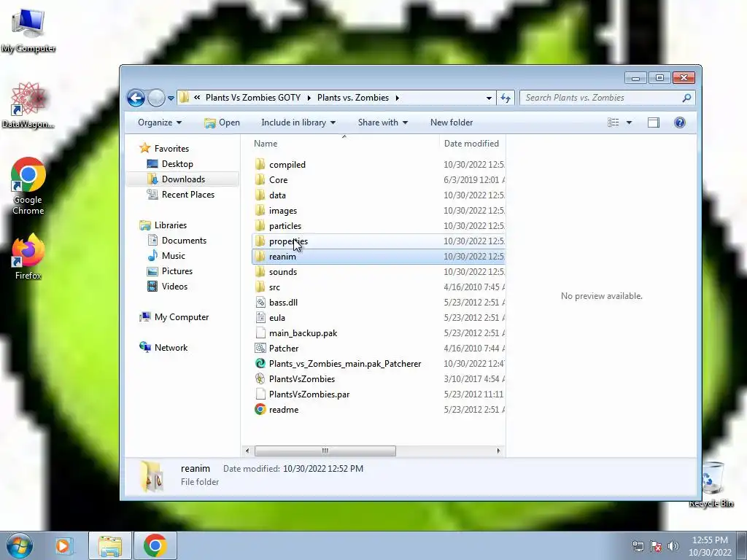This screenshot has width=747, height=560.
Task: Open the Windows Start button
Action: [x=20, y=545]
